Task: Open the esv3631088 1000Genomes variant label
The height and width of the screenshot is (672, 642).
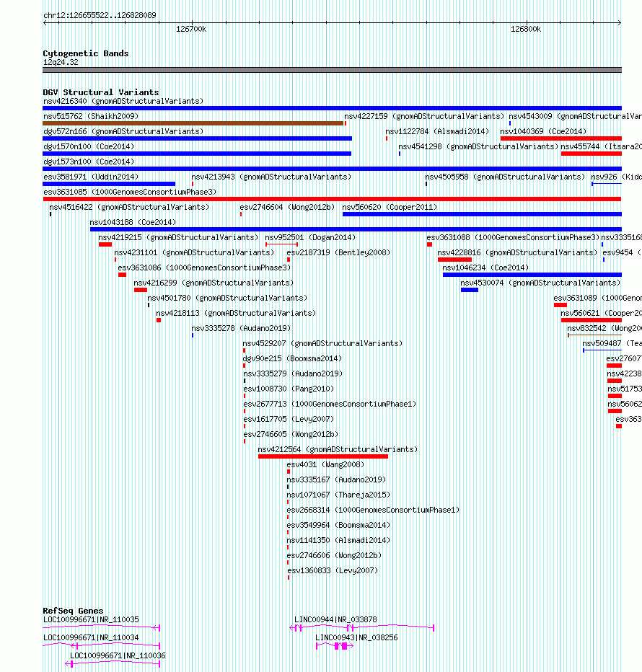Action: 513,237
